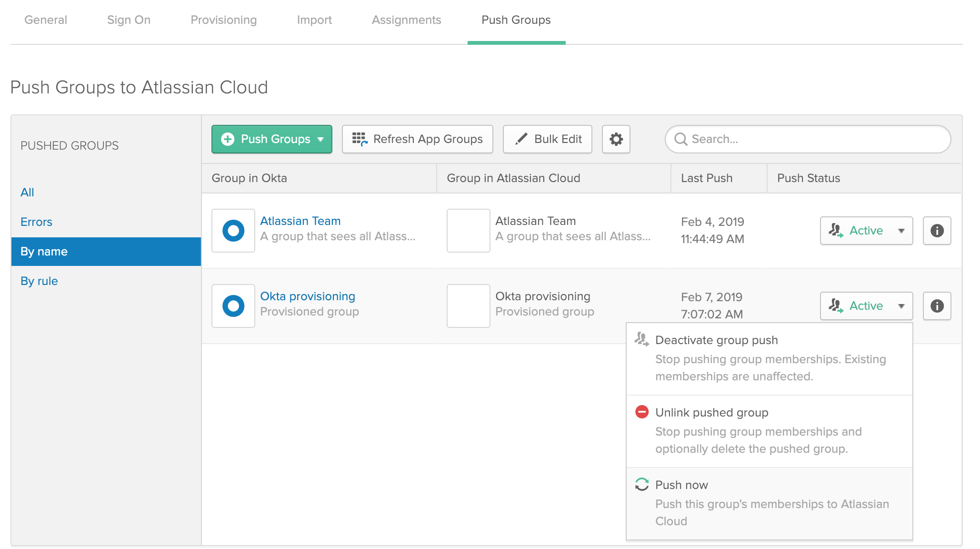
Task: Switch to the General tab
Action: (46, 20)
